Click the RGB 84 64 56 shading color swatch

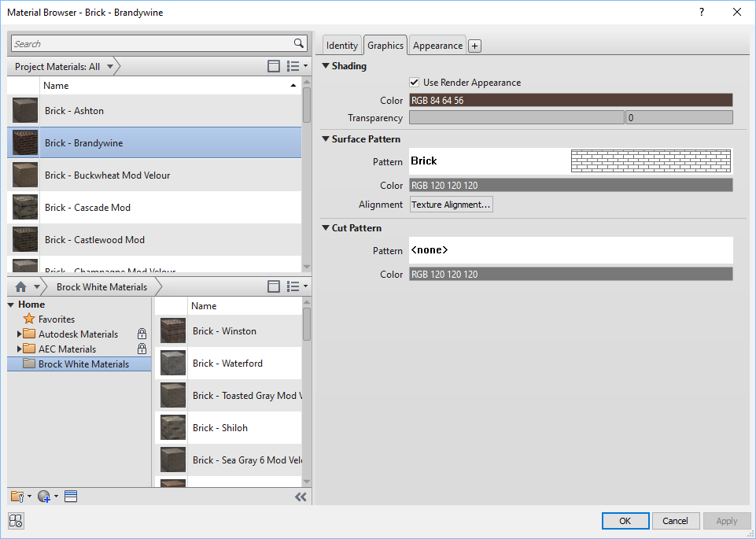[570, 100]
